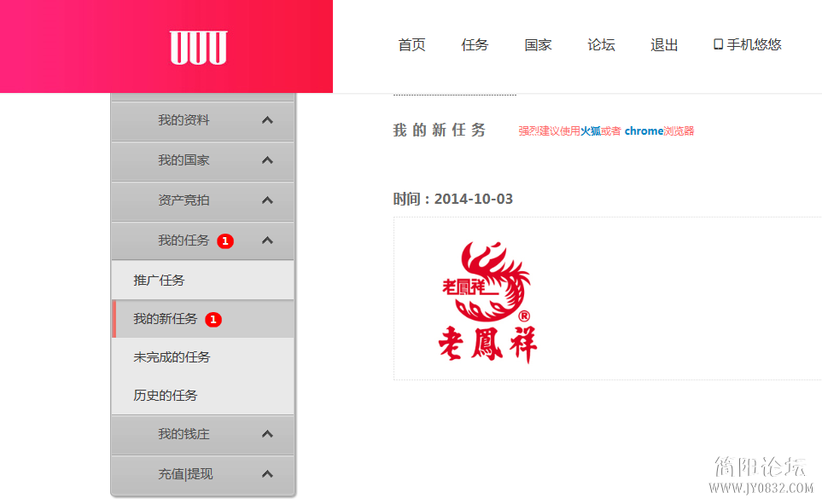The width and height of the screenshot is (822, 504).
Task: Select the 我的钱庄 sidebar header
Action: point(203,434)
